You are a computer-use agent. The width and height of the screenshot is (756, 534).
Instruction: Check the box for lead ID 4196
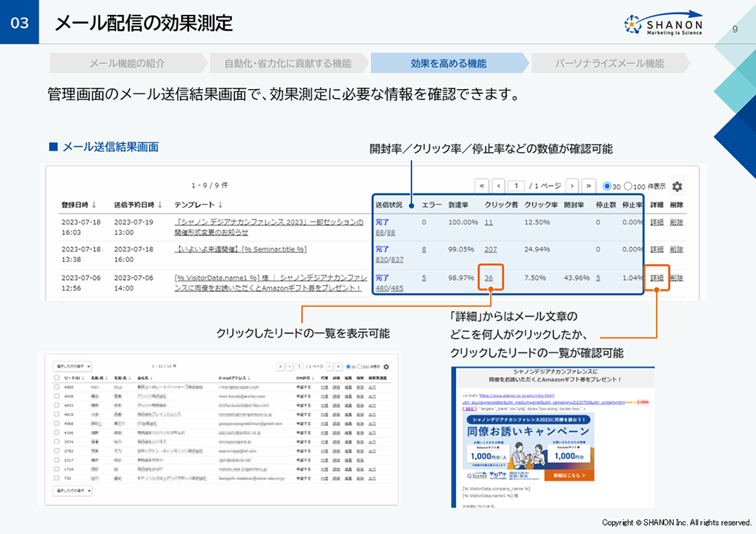[x=56, y=432]
